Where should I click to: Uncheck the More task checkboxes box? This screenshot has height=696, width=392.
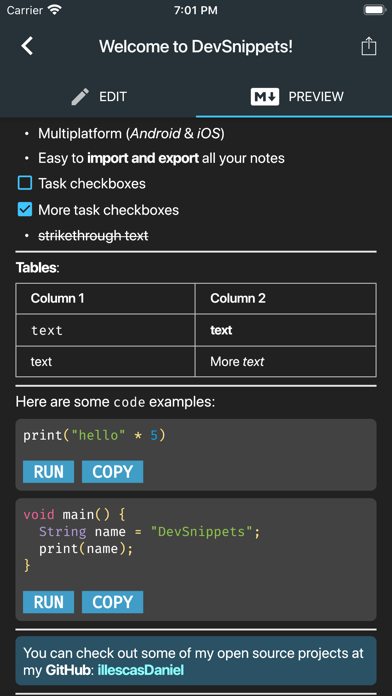coord(25,210)
